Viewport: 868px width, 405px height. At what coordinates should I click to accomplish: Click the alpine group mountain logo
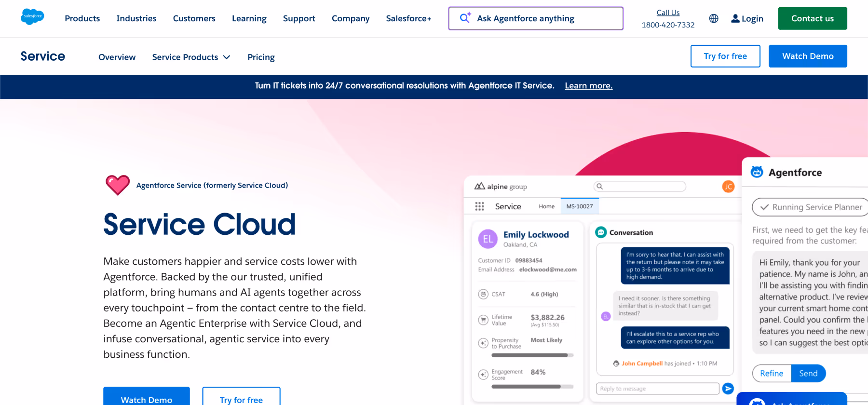479,186
